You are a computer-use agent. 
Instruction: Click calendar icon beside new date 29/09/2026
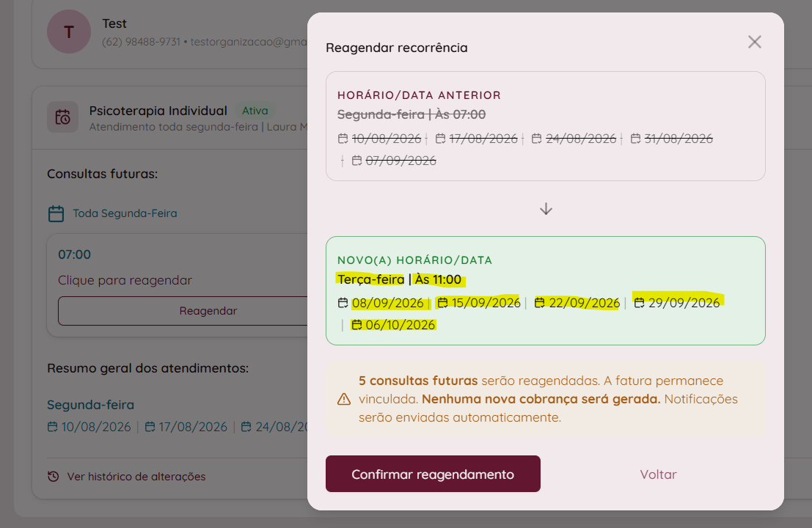coord(639,303)
